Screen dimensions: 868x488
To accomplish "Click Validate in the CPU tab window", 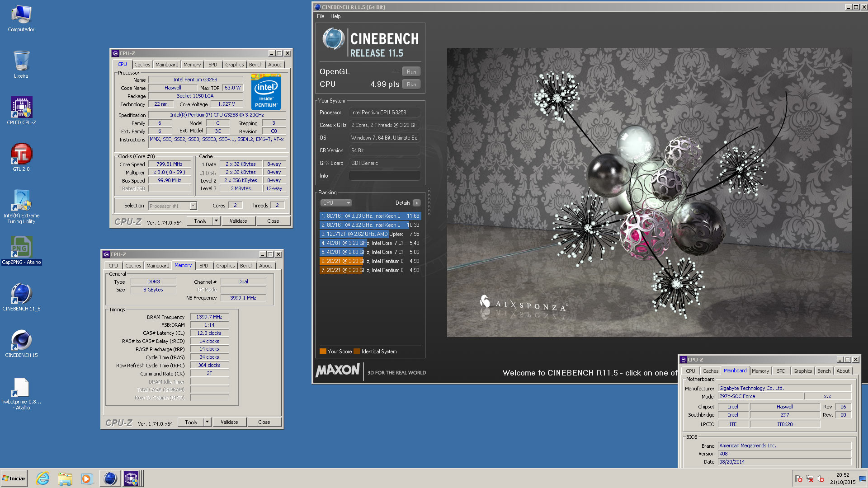I will coord(238,221).
